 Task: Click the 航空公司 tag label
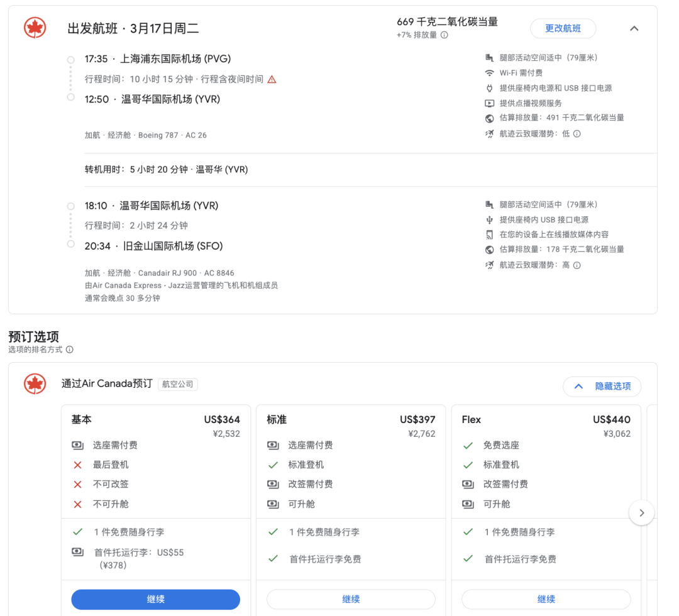(178, 384)
